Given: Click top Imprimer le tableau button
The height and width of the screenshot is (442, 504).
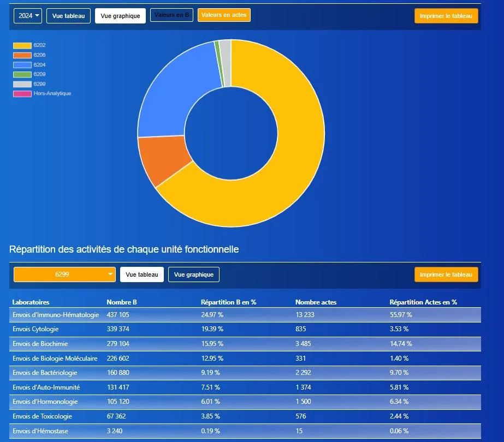Looking at the screenshot, I should [x=446, y=16].
